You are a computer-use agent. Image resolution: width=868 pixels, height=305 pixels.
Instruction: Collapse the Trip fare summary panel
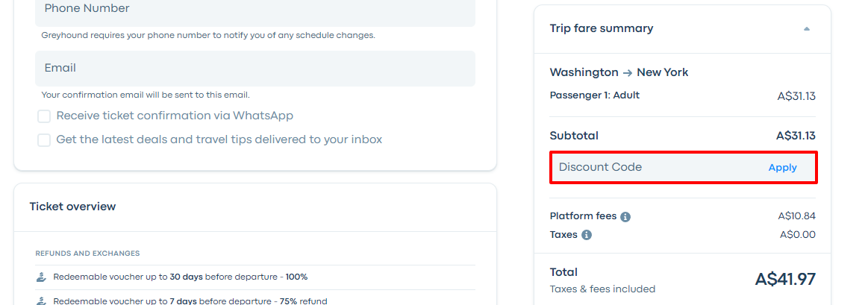coord(806,29)
